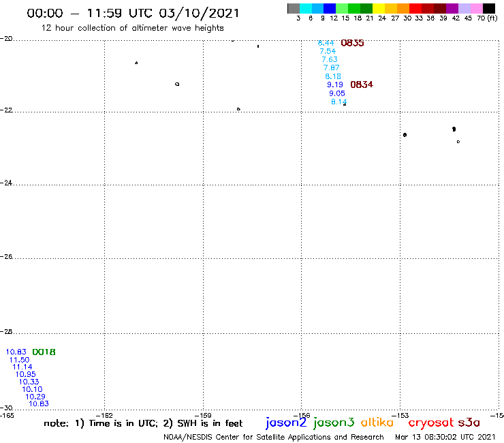This screenshot has height=443, width=504.
Task: Click the longitude label -165
Action: [7, 416]
